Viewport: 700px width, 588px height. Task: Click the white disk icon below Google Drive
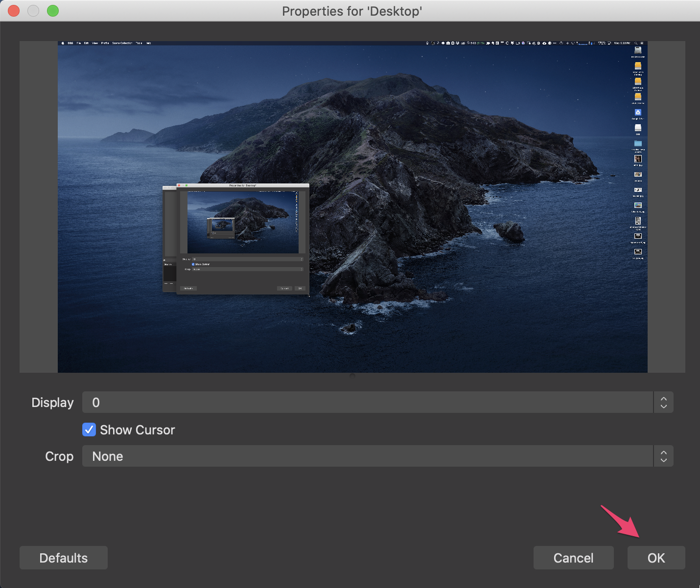[x=638, y=128]
